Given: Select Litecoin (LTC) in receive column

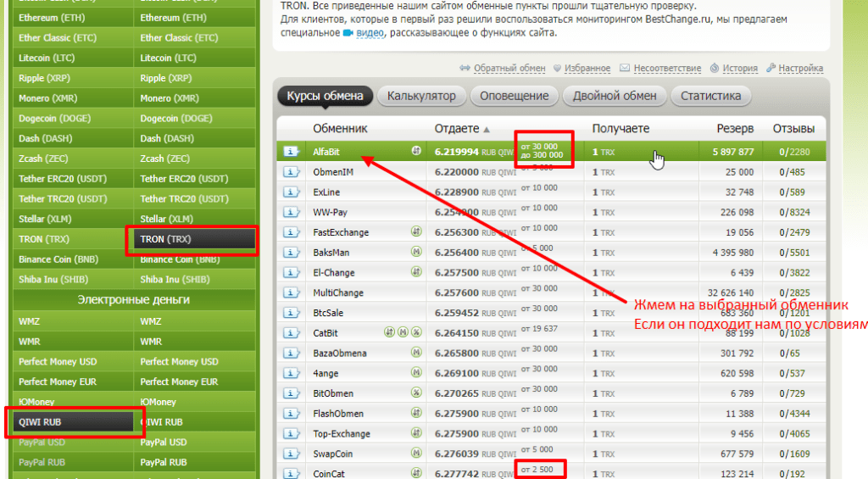Looking at the screenshot, I should tap(194, 58).
